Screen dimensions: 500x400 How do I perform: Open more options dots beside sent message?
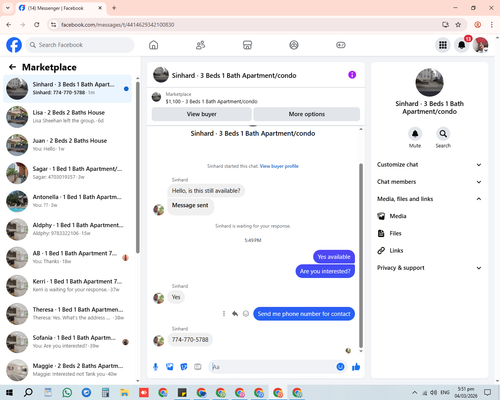coord(224,314)
